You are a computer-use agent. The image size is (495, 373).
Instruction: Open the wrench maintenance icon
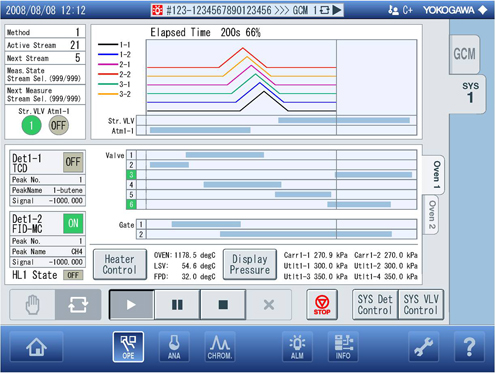click(x=423, y=347)
